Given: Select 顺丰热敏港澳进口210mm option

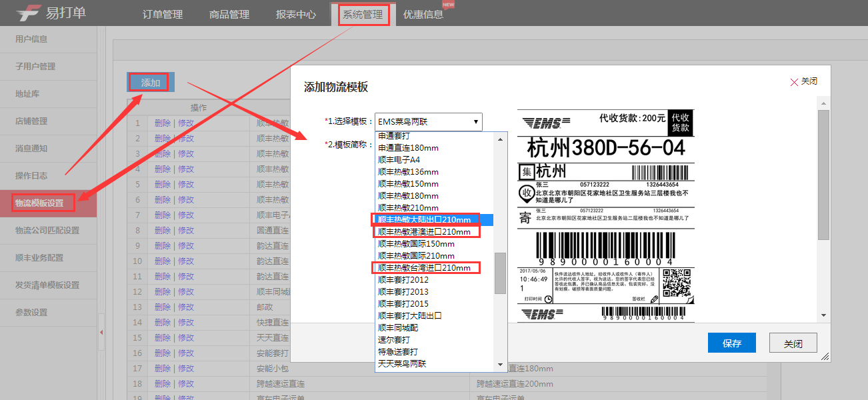Looking at the screenshot, I should (x=435, y=232).
